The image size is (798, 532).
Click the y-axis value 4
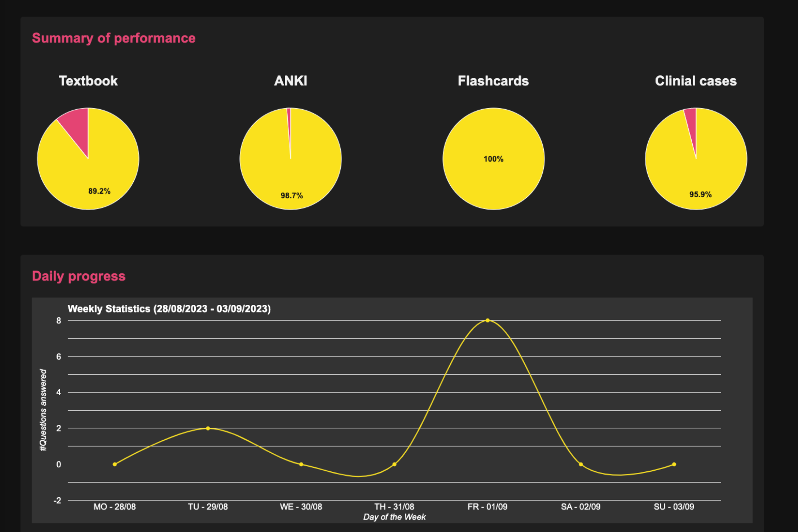point(59,392)
